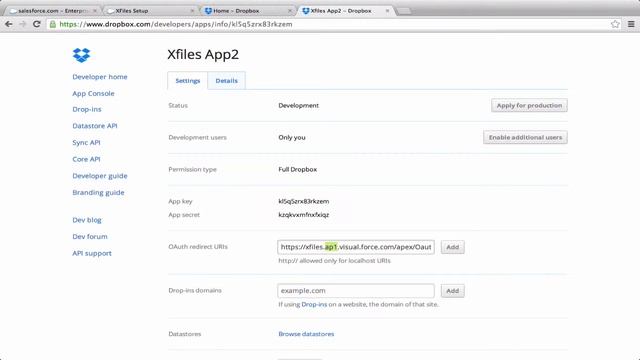The image size is (640, 360).
Task: Open the Settings tab
Action: pyautogui.click(x=188, y=80)
